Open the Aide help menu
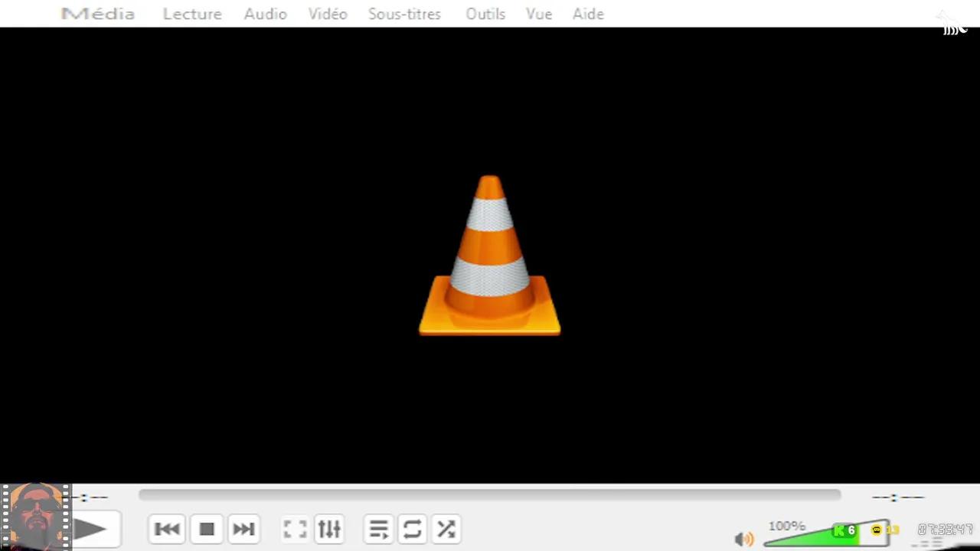This screenshot has width=980, height=551. [588, 14]
